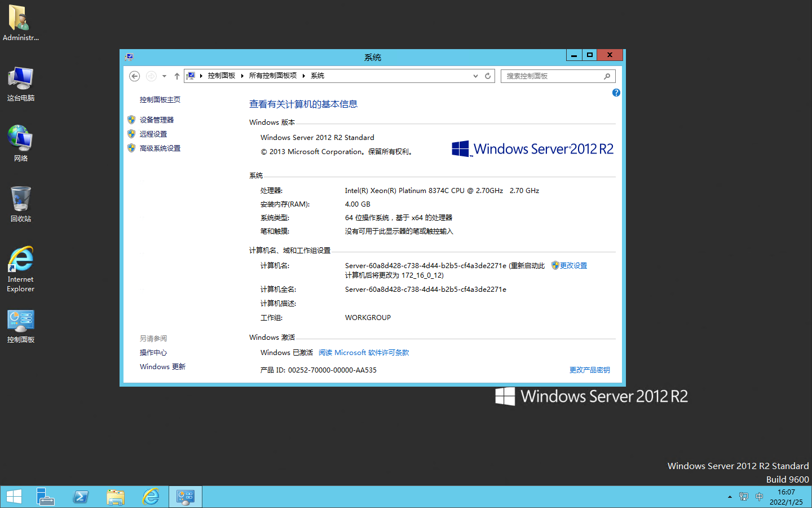812x508 pixels.
Task: Open the blue help question mark icon
Action: click(x=616, y=93)
